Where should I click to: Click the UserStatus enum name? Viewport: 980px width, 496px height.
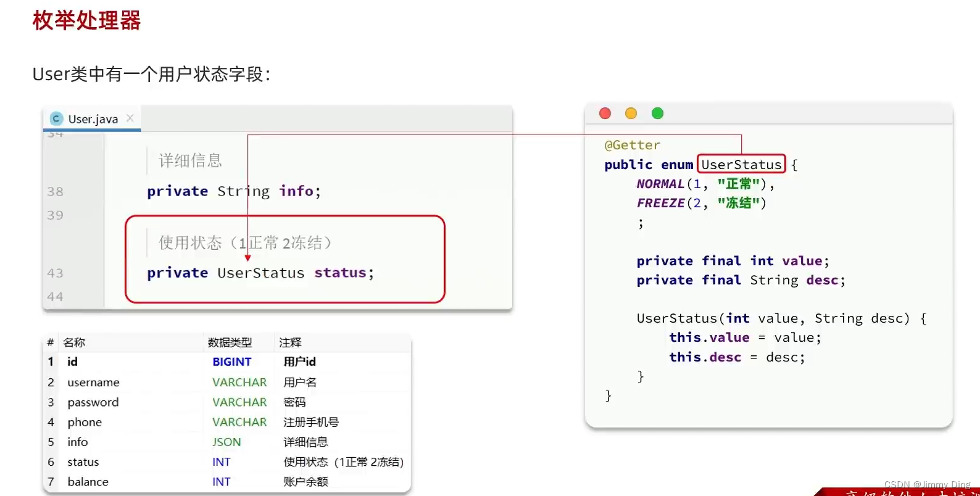click(741, 165)
